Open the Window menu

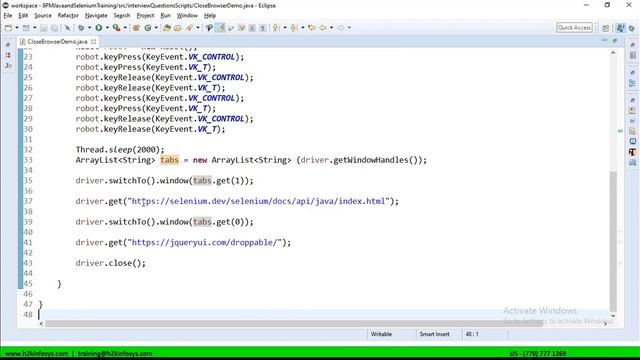[x=187, y=16]
